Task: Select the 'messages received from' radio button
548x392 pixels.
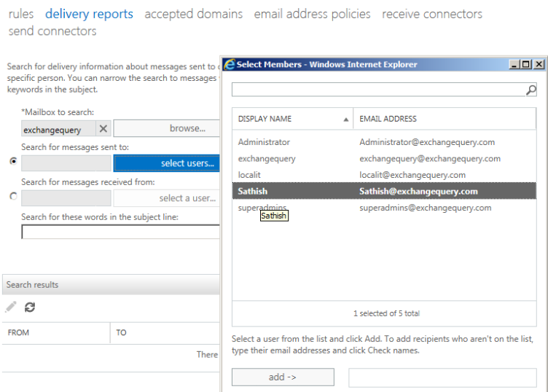Action: coord(13,196)
